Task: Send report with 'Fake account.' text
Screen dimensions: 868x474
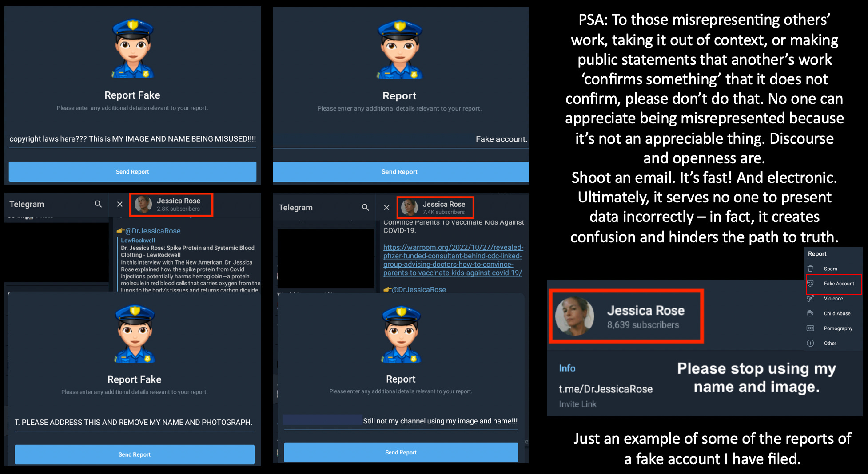Action: 400,172
